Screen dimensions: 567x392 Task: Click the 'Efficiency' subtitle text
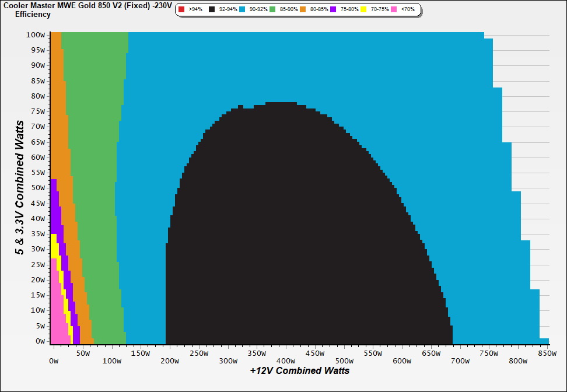33,14
